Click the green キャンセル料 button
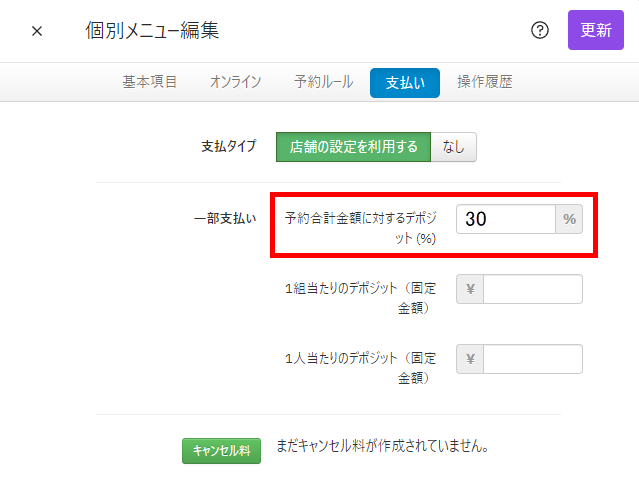The image size is (639, 489). pos(221,451)
